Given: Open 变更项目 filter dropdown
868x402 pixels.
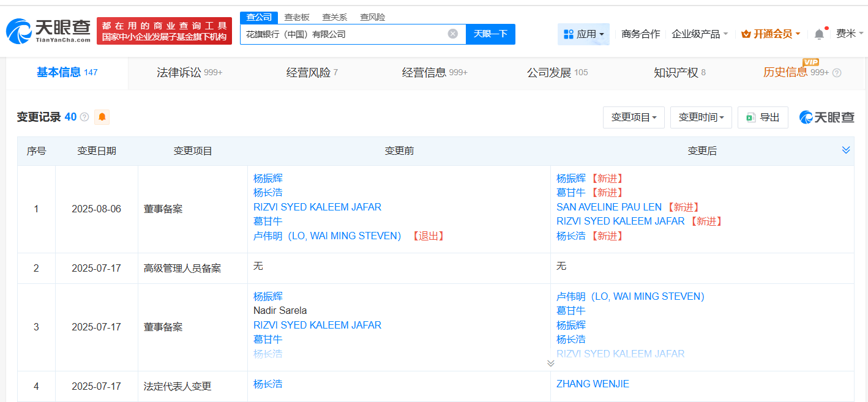Looking at the screenshot, I should pos(634,117).
